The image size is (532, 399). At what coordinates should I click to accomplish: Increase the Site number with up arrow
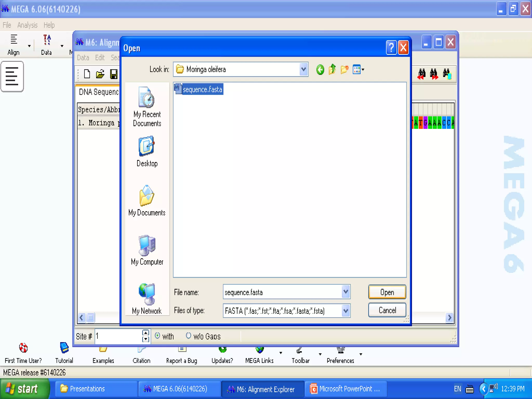(146, 333)
